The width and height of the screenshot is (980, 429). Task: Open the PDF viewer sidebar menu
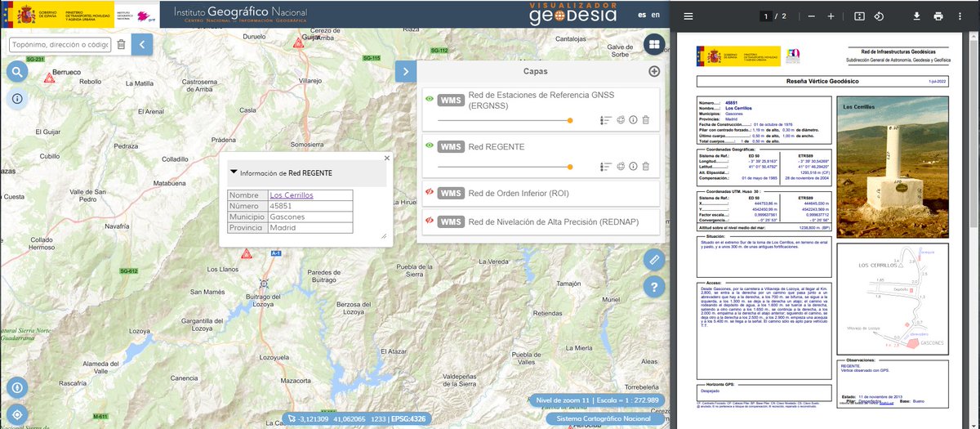tap(688, 16)
